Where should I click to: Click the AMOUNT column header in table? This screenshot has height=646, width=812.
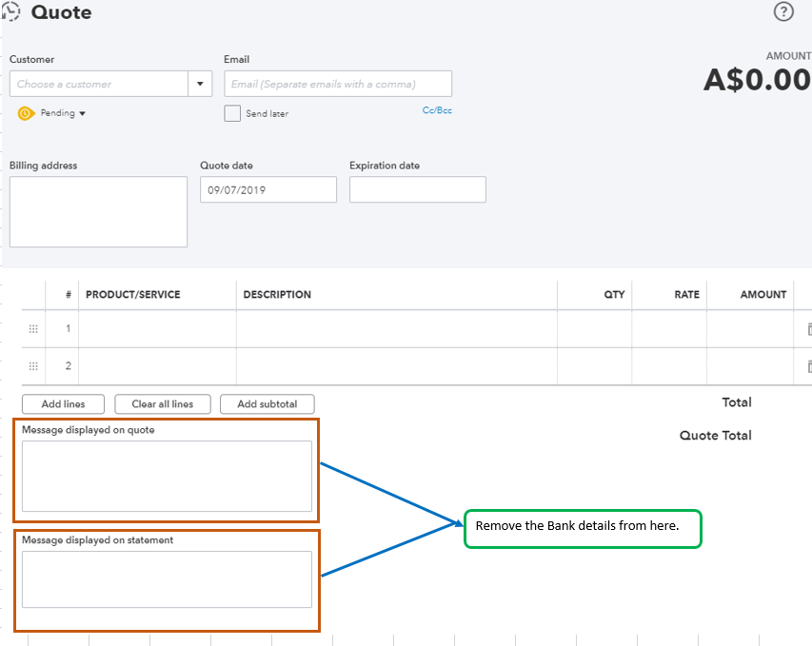(763, 295)
